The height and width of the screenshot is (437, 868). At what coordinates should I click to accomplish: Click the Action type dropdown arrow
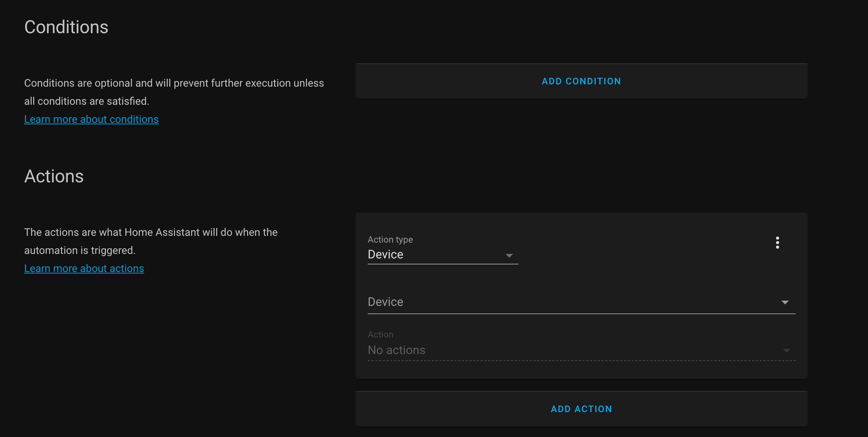click(x=509, y=256)
